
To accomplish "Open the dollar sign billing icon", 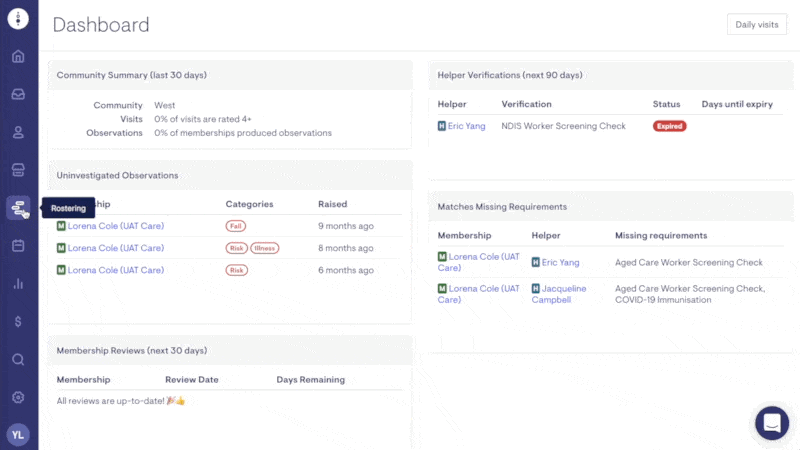I will point(18,321).
